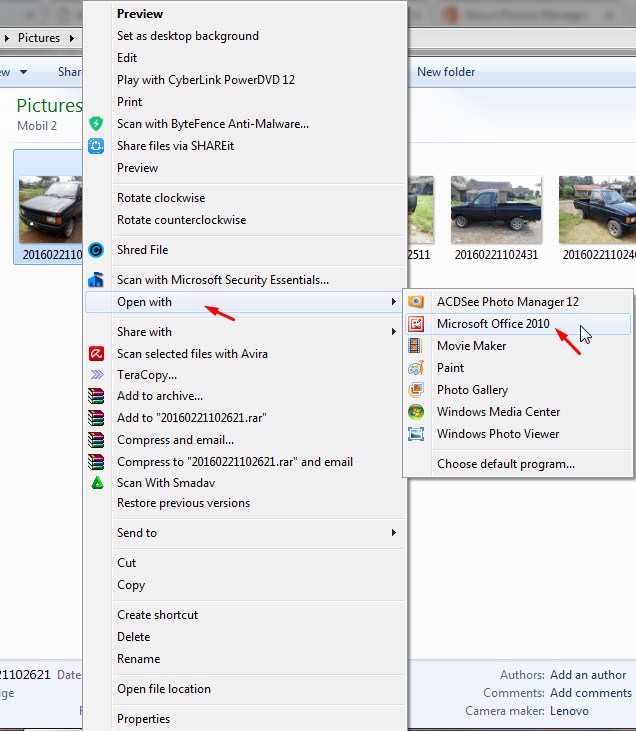
Task: Click WinRAR icon next to Add to "20160221102621.rar"
Action: coord(96,418)
